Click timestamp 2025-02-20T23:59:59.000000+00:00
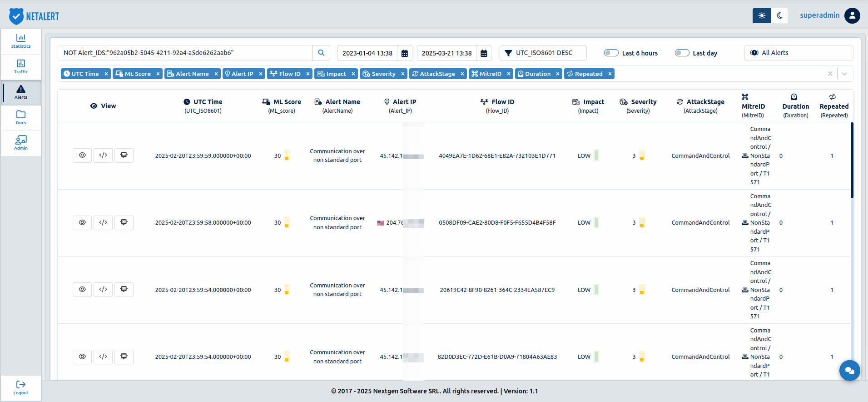868x402 pixels. point(203,156)
